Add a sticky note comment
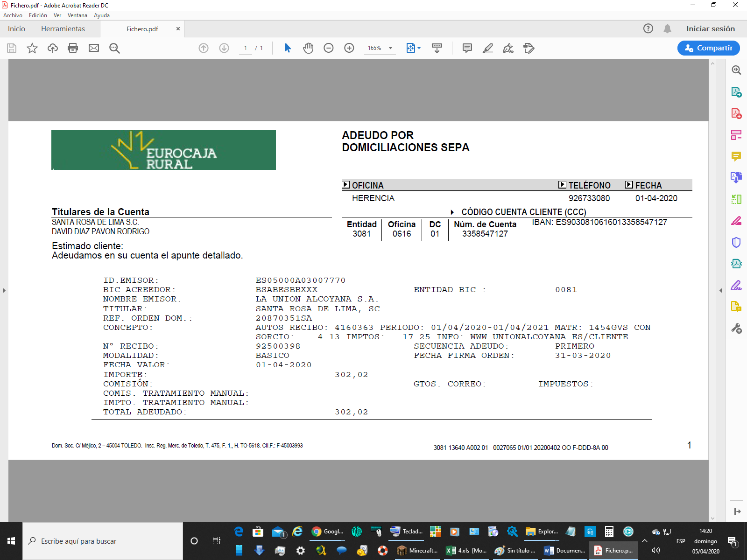The image size is (747, 560). (x=467, y=48)
